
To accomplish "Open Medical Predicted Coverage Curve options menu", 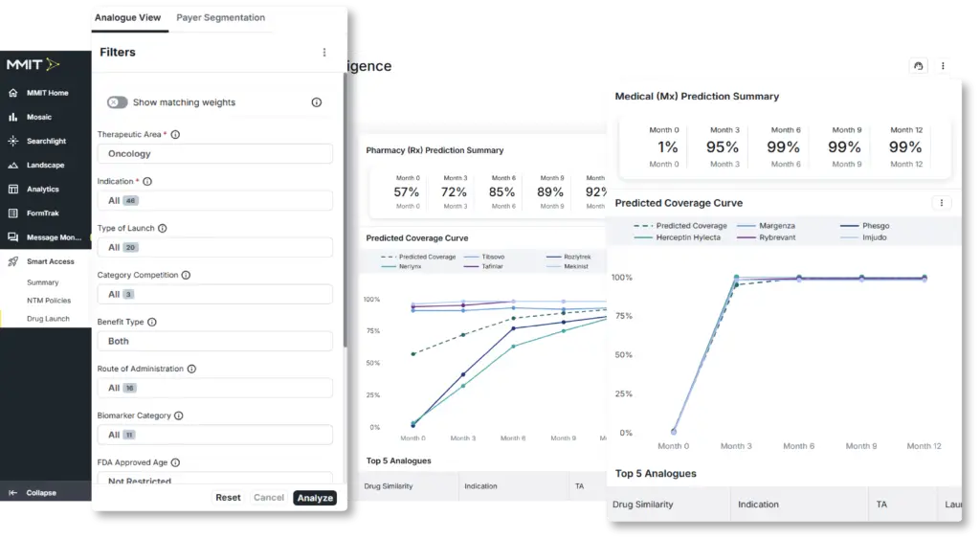I will 942,203.
